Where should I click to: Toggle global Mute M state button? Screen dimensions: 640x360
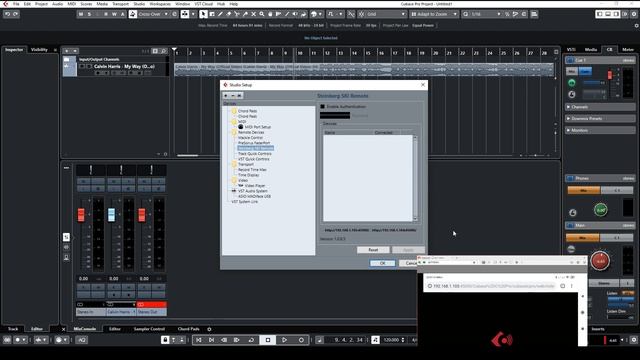click(x=81, y=14)
